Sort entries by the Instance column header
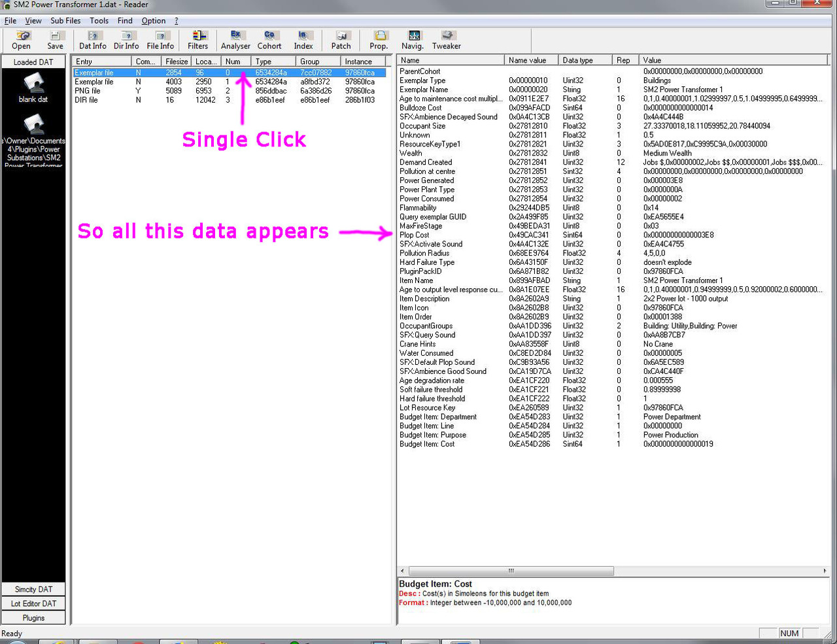The width and height of the screenshot is (837, 644). 365,61
